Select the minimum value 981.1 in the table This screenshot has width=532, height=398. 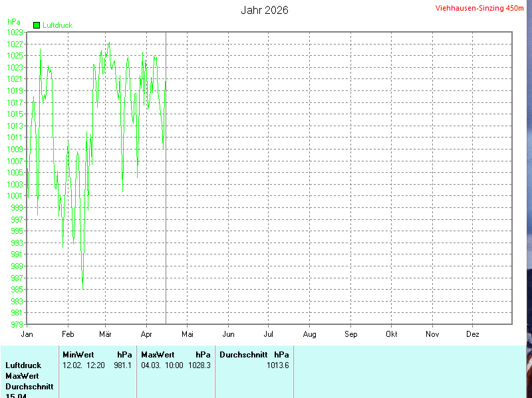(x=123, y=365)
